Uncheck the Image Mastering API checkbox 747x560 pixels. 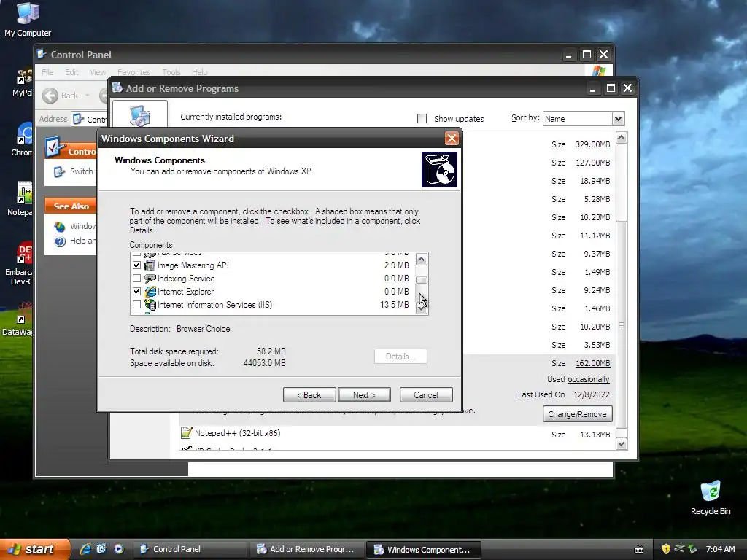coord(136,265)
